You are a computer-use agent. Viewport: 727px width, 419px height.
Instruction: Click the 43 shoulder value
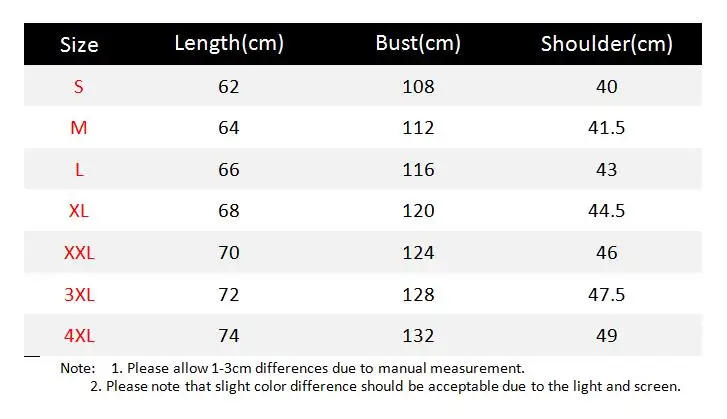606,170
